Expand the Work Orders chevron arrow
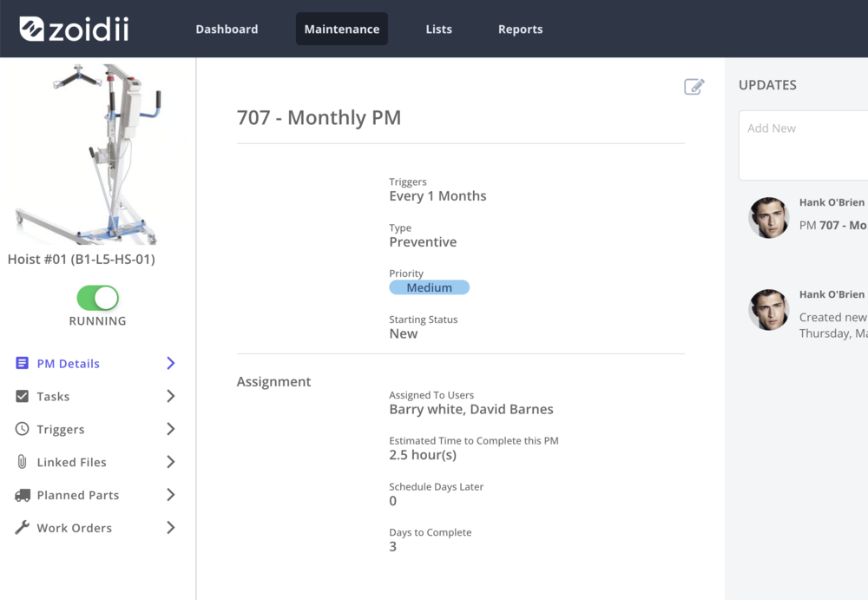Image resolution: width=868 pixels, height=600 pixels. (170, 527)
